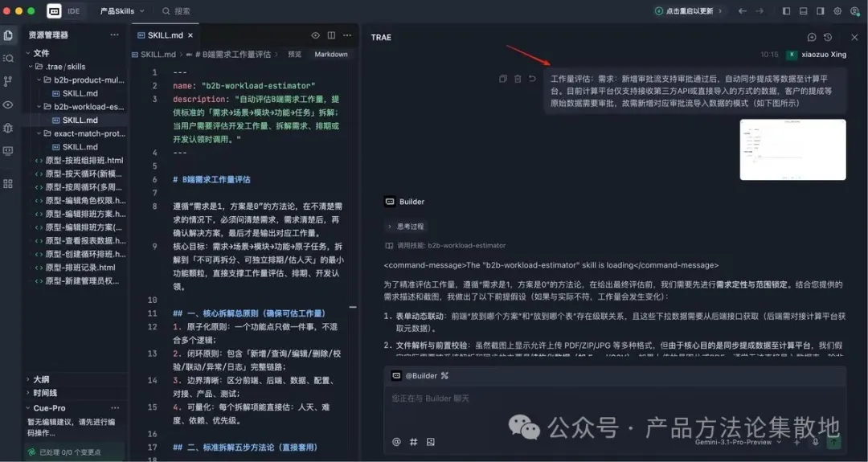Revert the user message with undo icon

click(532, 79)
